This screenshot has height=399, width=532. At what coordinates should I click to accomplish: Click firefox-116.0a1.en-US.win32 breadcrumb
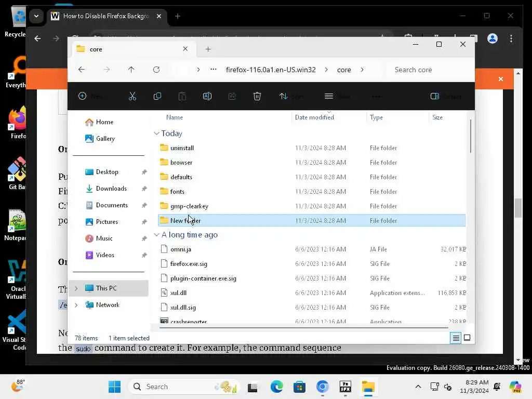click(x=271, y=70)
